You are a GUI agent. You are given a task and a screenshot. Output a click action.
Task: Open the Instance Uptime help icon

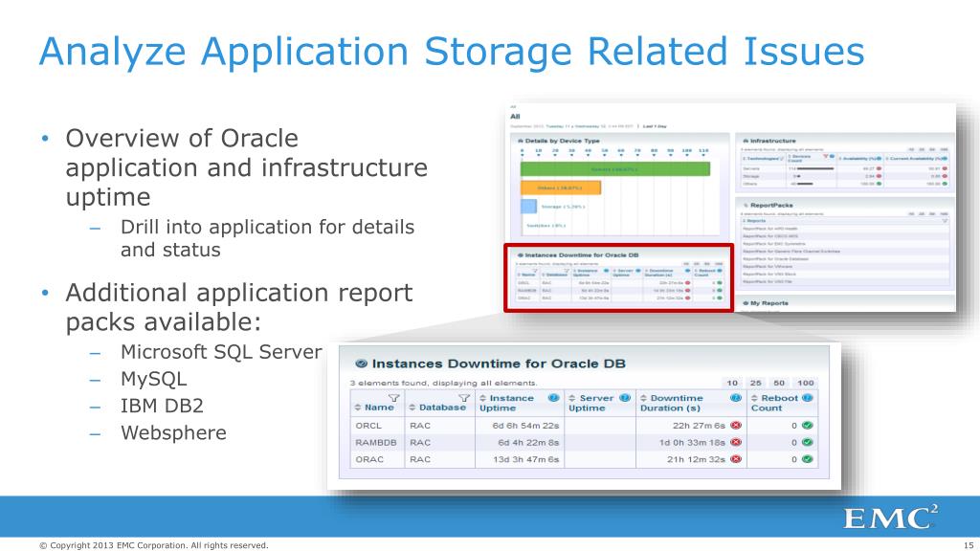click(553, 398)
